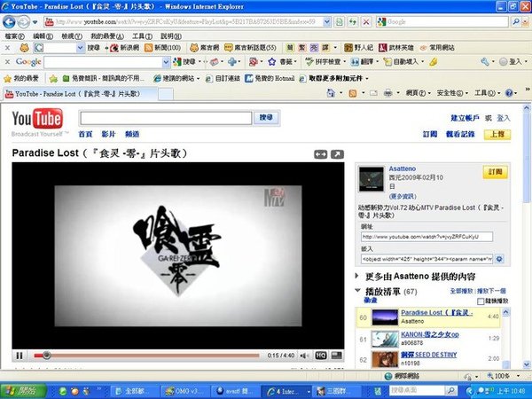Click the Home icon in IE command bar
This screenshot has width=532, height=399.
(x=331, y=92)
